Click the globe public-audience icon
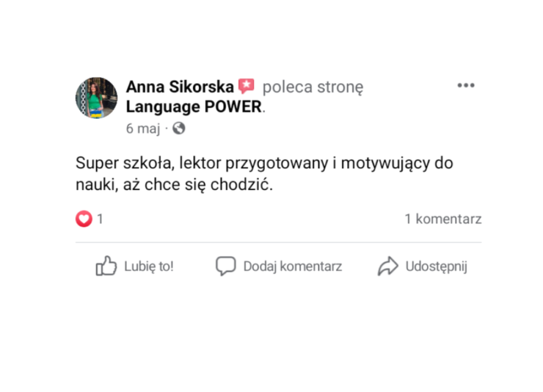This screenshot has height=392, width=543. 179,128
